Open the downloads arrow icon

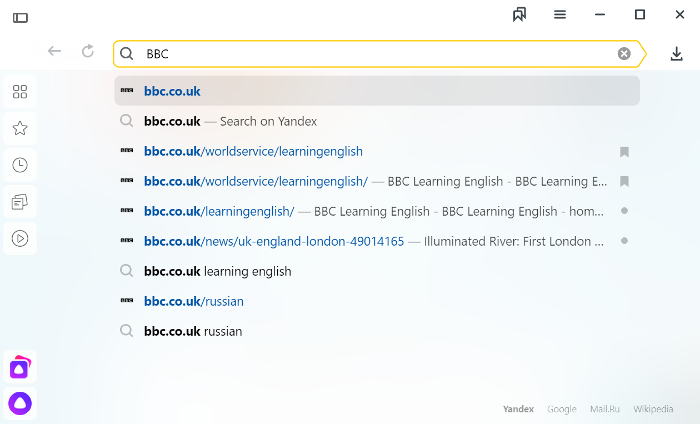[x=676, y=54]
